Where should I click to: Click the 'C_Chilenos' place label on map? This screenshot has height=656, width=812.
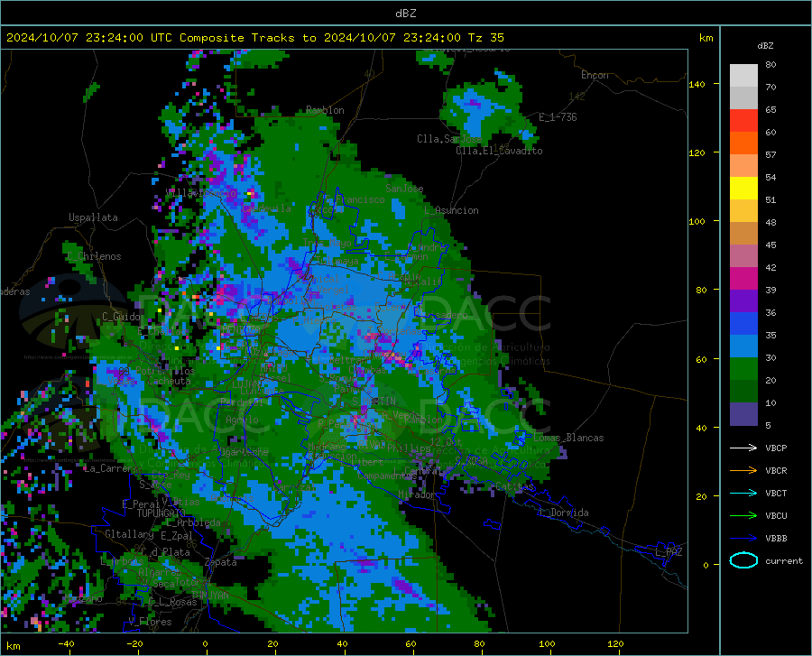94,256
